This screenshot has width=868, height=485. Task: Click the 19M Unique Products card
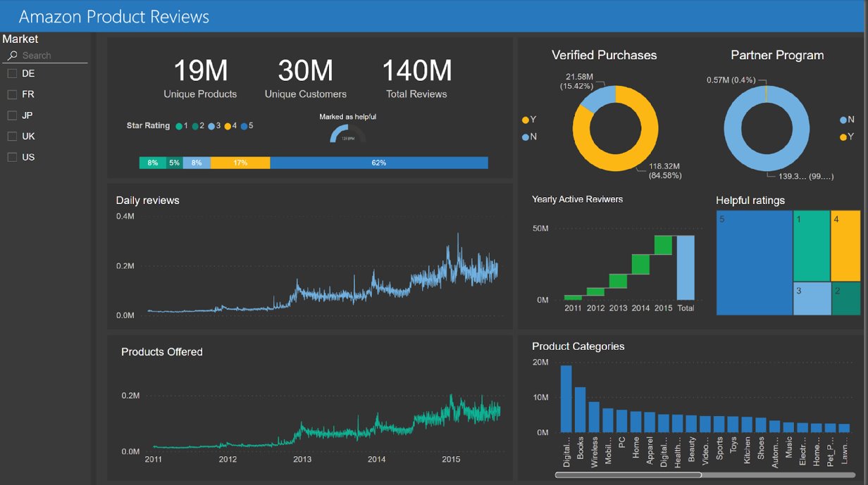pos(200,79)
